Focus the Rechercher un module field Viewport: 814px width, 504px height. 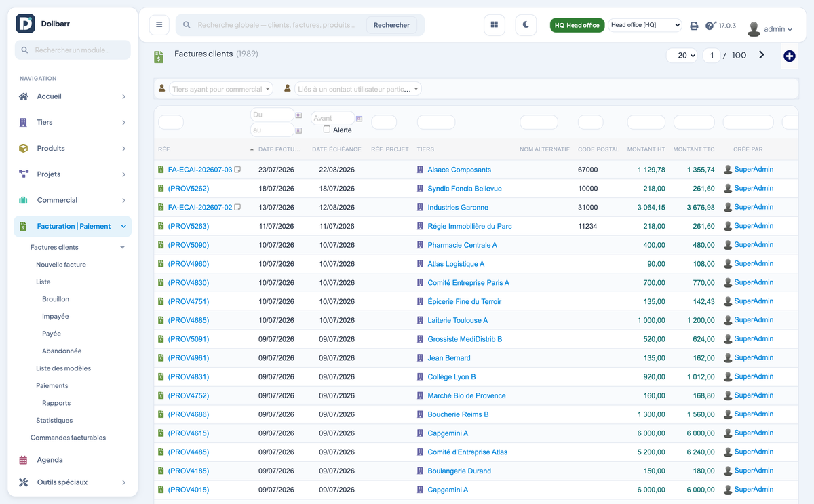point(73,50)
